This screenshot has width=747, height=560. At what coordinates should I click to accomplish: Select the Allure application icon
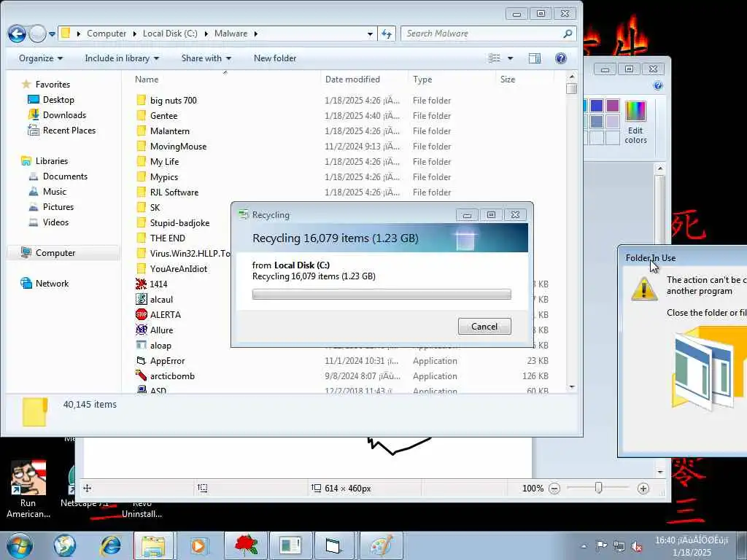(x=141, y=330)
